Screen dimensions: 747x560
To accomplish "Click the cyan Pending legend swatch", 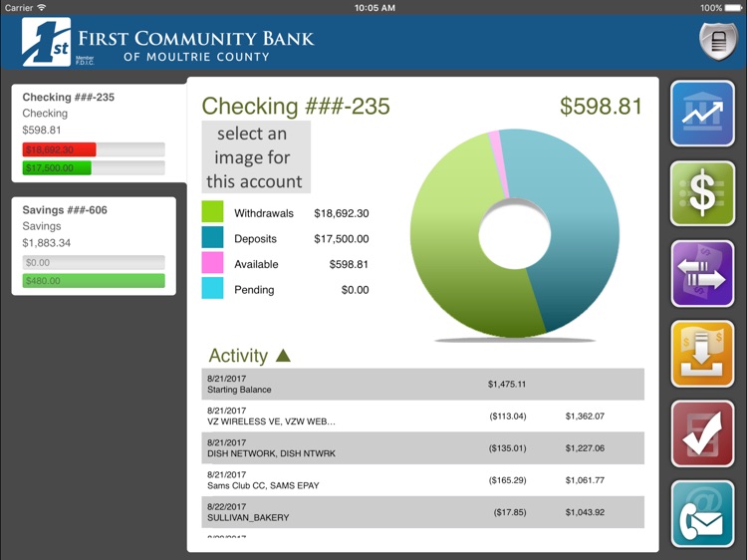I will click(212, 288).
